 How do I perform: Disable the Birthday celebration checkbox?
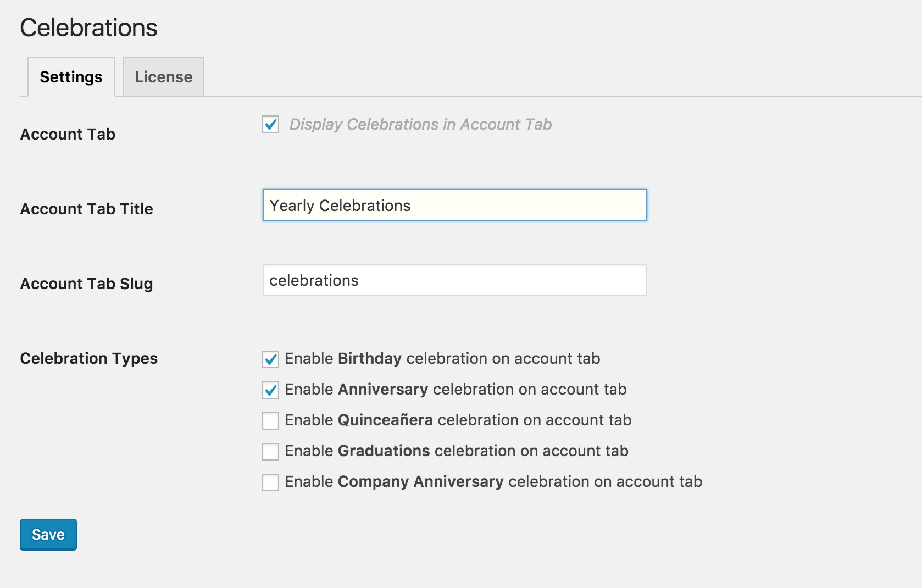pos(270,359)
